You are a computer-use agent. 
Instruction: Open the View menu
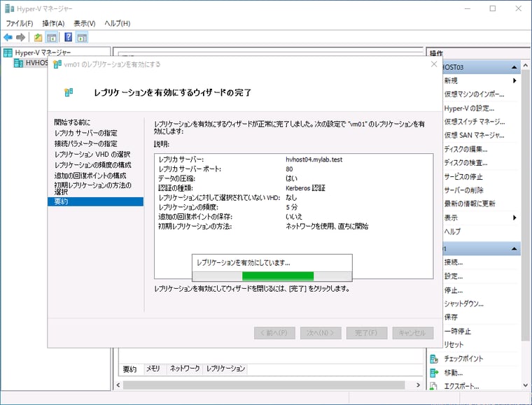coord(85,23)
